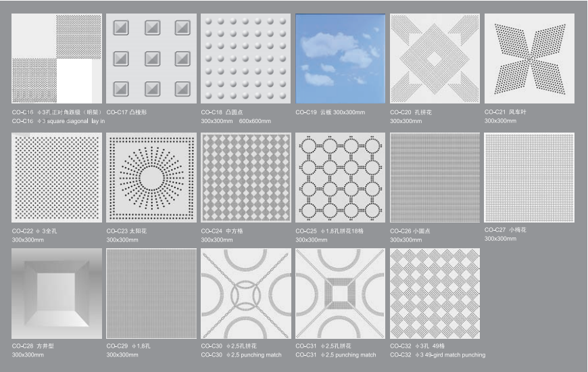The image size is (588, 372).
Task: Choose the CO-C27 small plum blossom tile
Action: click(x=529, y=177)
